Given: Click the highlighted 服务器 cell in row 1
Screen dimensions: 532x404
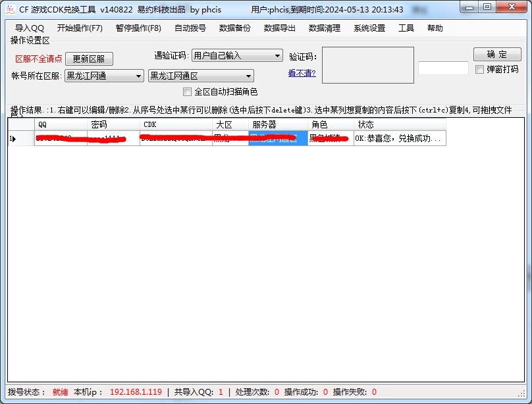Looking at the screenshot, I should coord(278,139).
